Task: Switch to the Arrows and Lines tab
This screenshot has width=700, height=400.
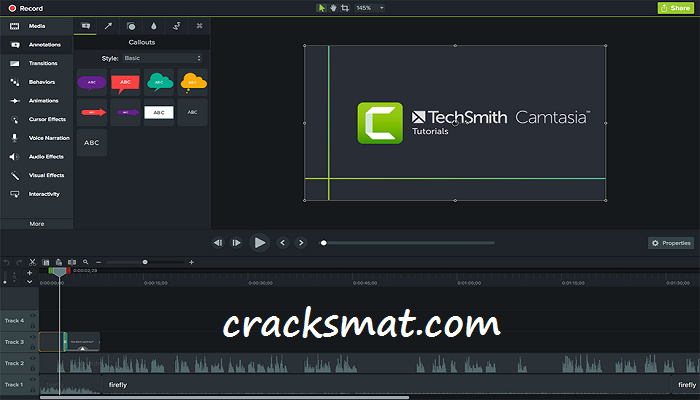Action: (108, 26)
